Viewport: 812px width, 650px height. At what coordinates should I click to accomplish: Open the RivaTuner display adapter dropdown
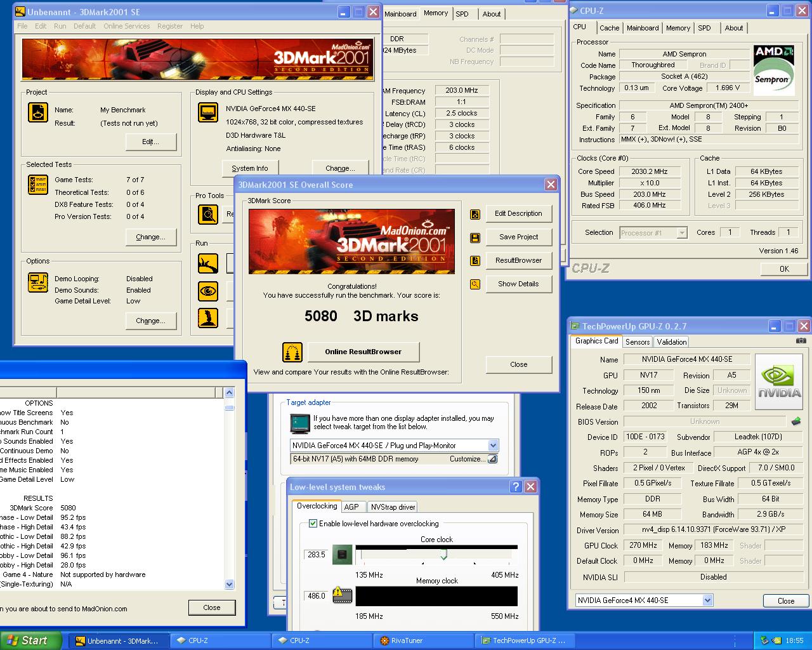[493, 446]
